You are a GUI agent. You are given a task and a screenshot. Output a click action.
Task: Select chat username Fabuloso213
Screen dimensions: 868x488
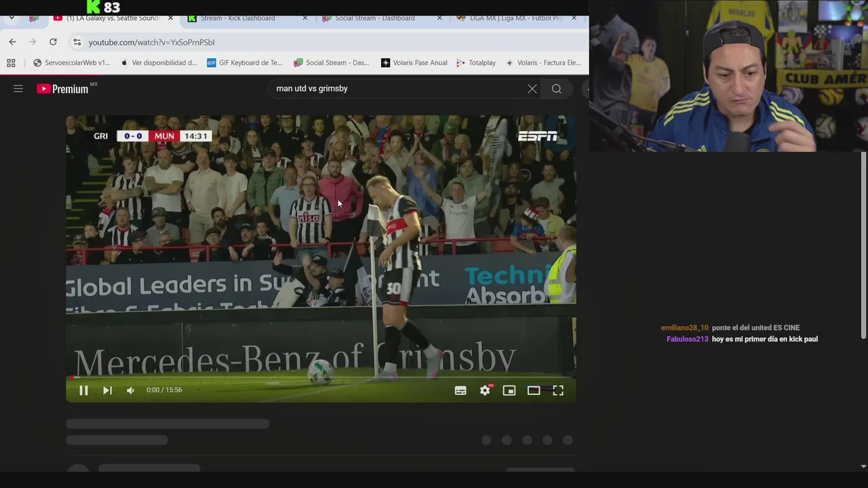click(688, 340)
